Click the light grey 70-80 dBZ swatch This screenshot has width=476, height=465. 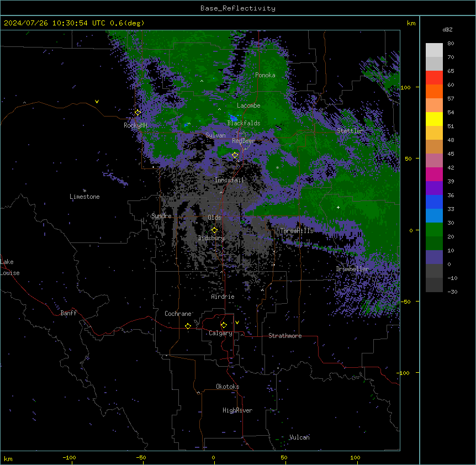(x=434, y=50)
